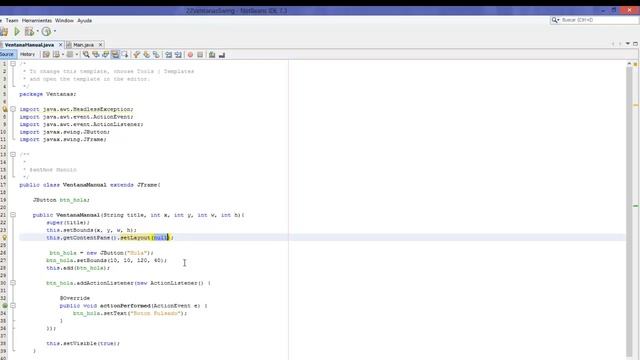Click the '@Override' annotation

click(75, 298)
